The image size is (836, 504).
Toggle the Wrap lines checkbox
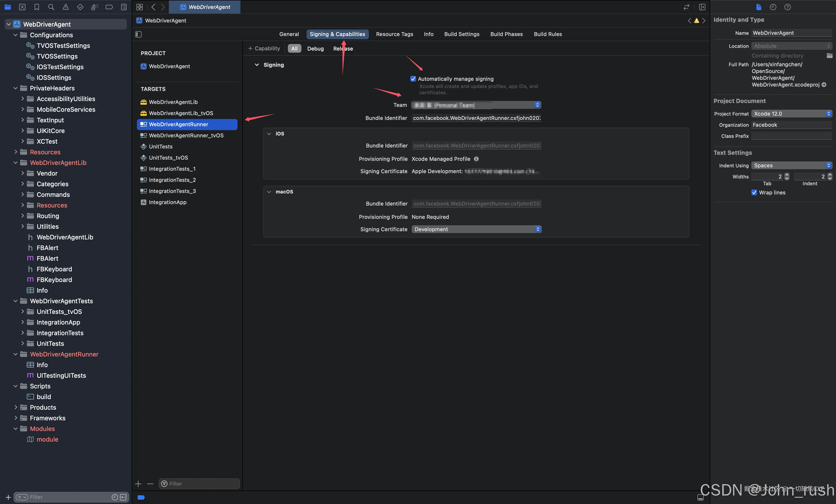coord(754,192)
